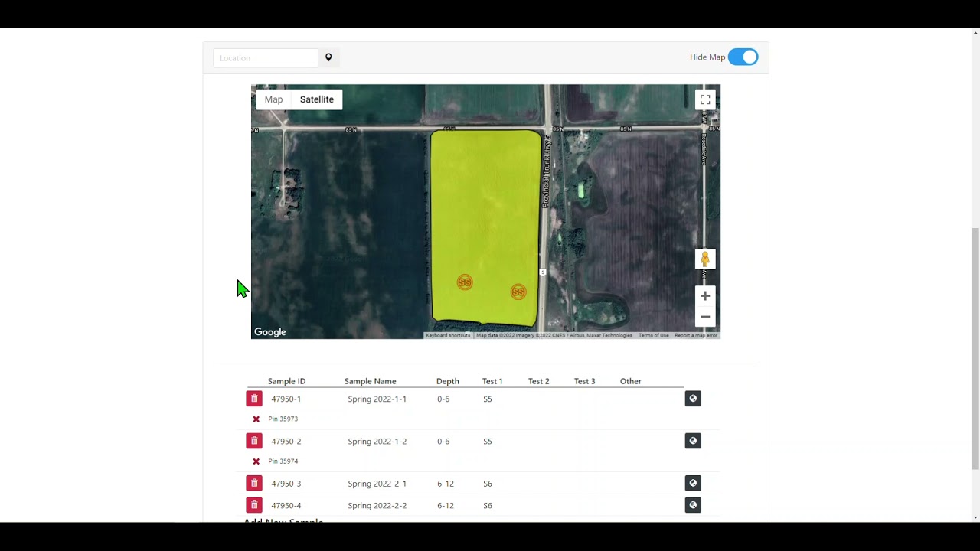Image resolution: width=980 pixels, height=551 pixels.
Task: Click globe button for sample 47950-2
Action: click(x=693, y=441)
